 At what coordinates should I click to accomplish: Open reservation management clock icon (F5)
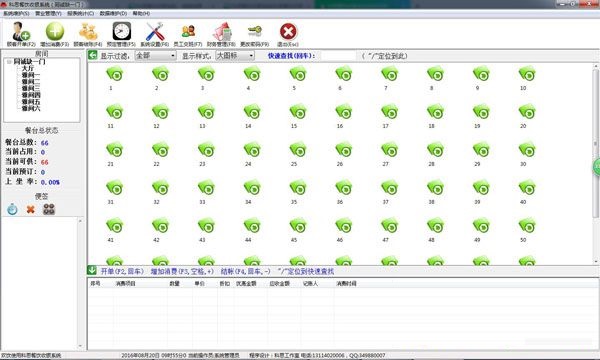[121, 32]
